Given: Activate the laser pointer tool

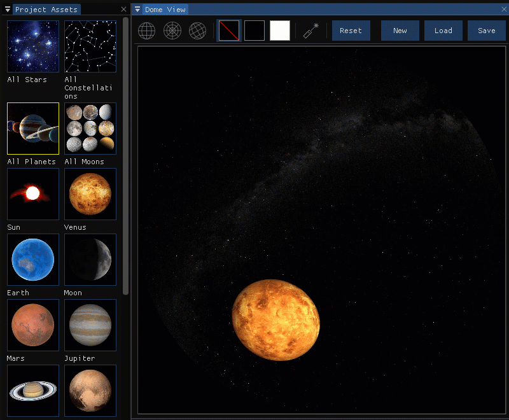Looking at the screenshot, I should coord(311,31).
